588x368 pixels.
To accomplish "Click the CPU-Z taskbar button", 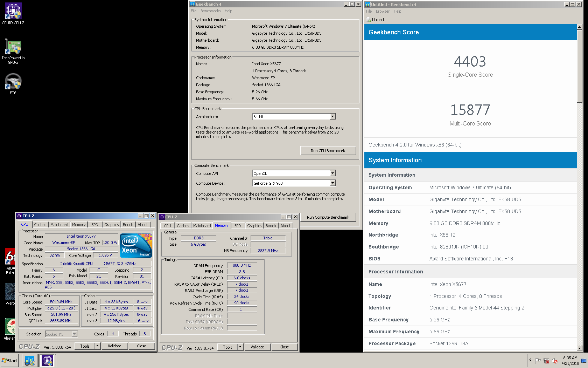I will coord(47,361).
